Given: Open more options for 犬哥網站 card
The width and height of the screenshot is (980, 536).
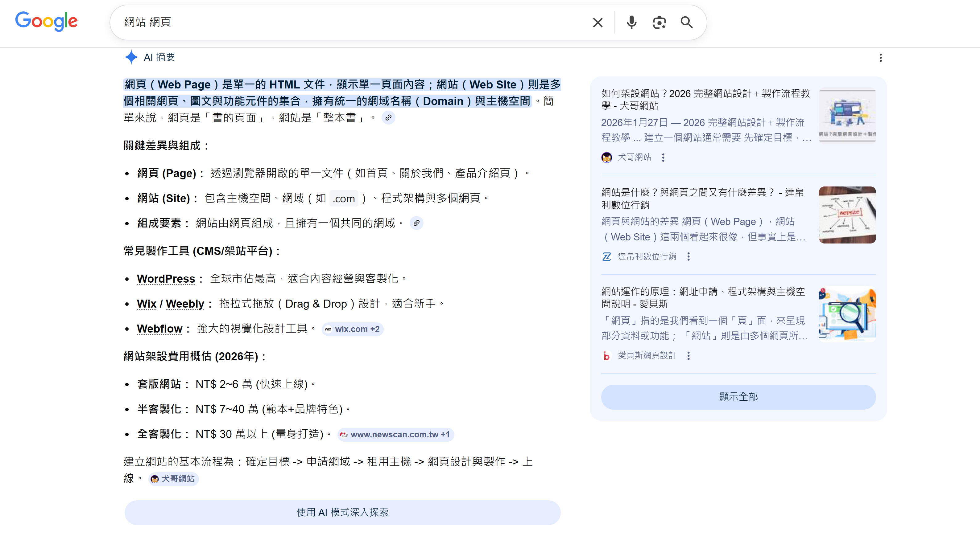Looking at the screenshot, I should pos(663,158).
